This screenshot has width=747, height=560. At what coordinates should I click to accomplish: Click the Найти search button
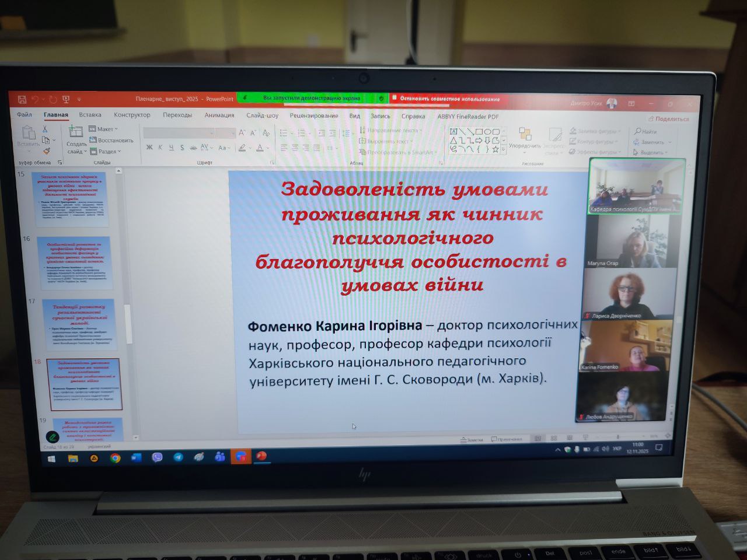645,132
